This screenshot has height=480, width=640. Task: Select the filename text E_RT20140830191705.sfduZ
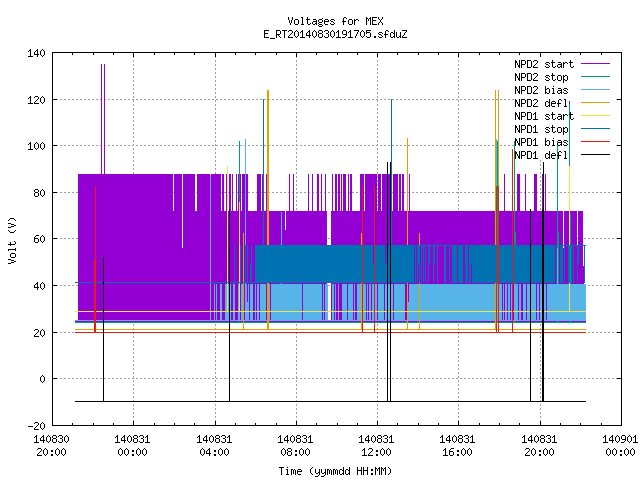[x=335, y=34]
